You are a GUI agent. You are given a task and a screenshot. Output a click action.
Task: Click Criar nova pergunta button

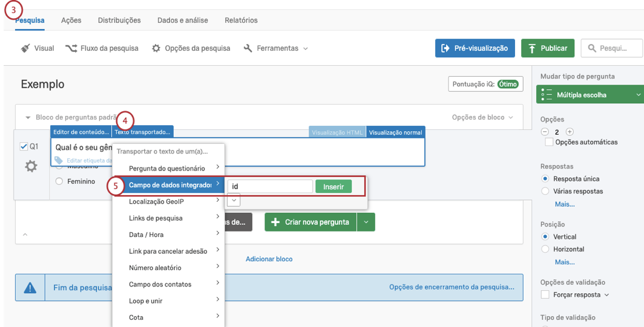pyautogui.click(x=310, y=222)
